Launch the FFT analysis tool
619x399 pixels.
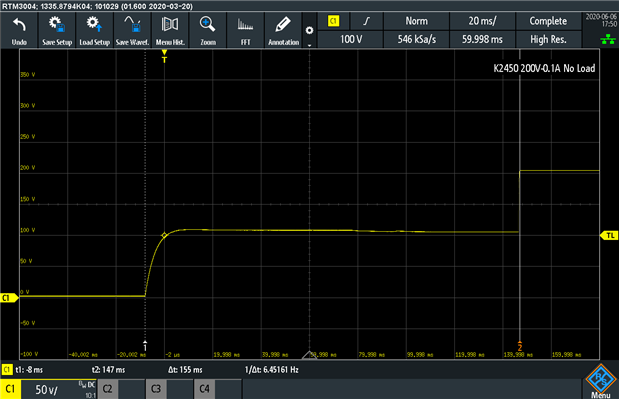tap(246, 30)
